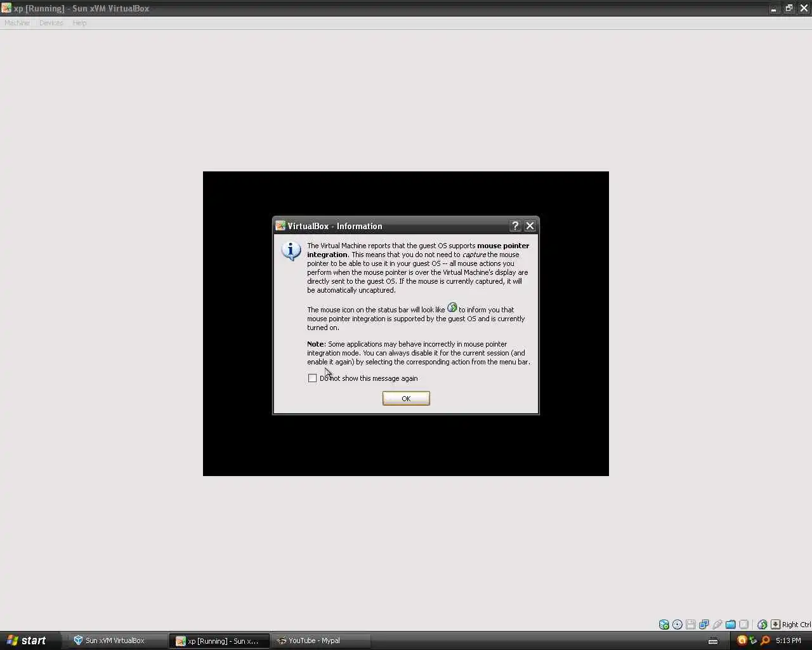
Task: Switch to YouTube - Mypal taskbar window
Action: click(x=321, y=640)
